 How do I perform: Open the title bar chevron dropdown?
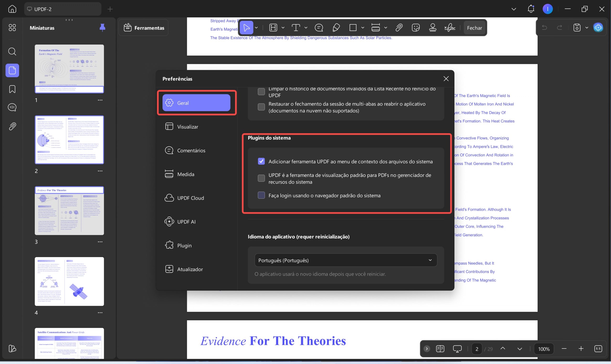point(514,9)
